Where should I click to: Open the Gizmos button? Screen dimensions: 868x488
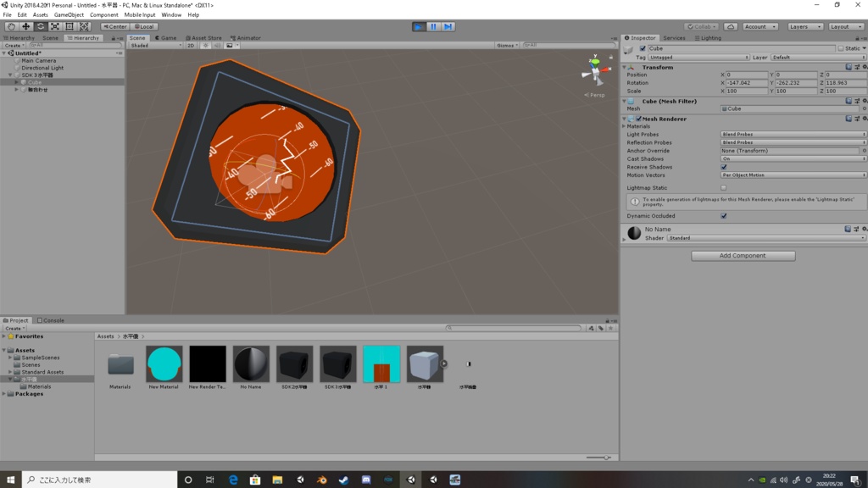(507, 46)
